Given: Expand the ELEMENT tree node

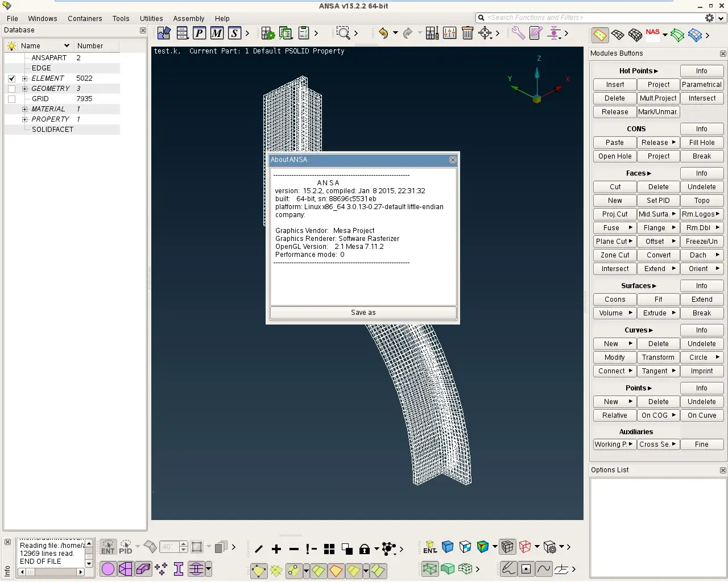Looking at the screenshot, I should click(x=24, y=78).
